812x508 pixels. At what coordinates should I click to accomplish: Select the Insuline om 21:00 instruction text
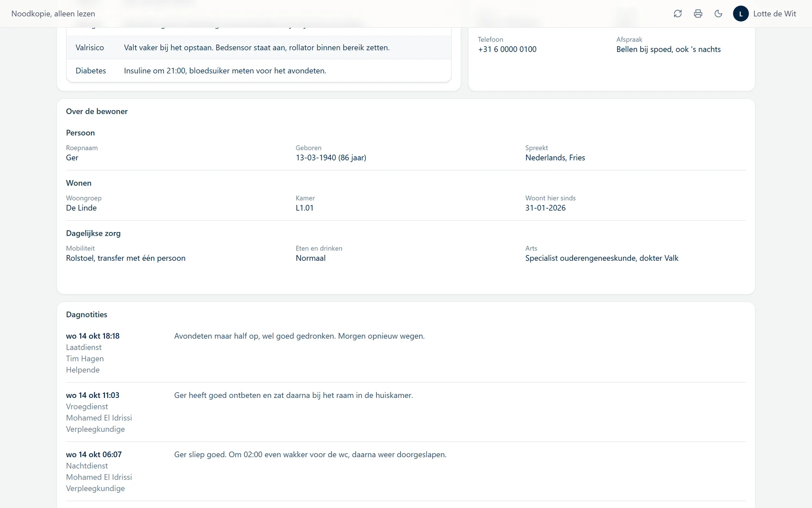(225, 71)
